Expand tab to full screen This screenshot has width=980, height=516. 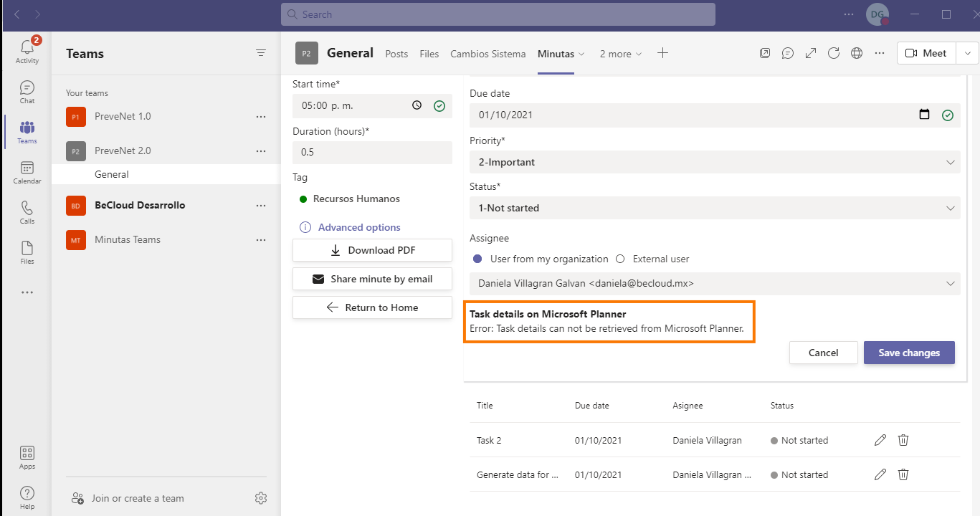[x=811, y=53]
